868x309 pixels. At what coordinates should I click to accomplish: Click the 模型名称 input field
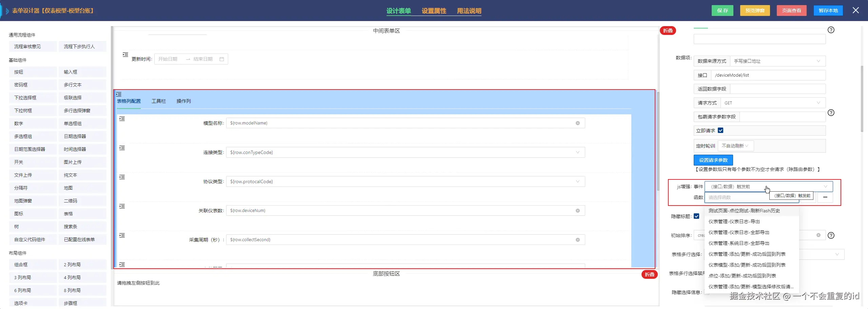(406, 123)
